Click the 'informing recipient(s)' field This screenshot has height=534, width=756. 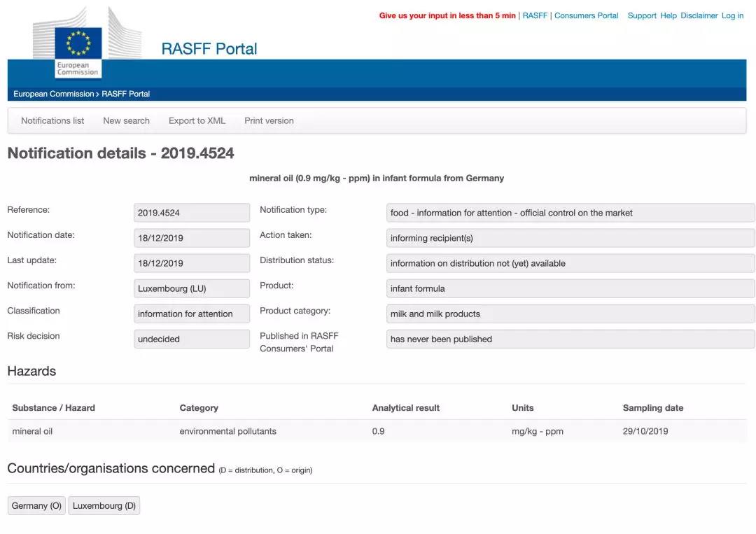[570, 238]
